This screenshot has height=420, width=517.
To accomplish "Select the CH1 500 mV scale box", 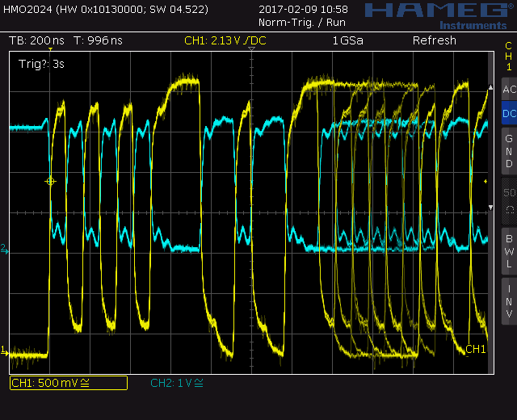I will click(68, 383).
